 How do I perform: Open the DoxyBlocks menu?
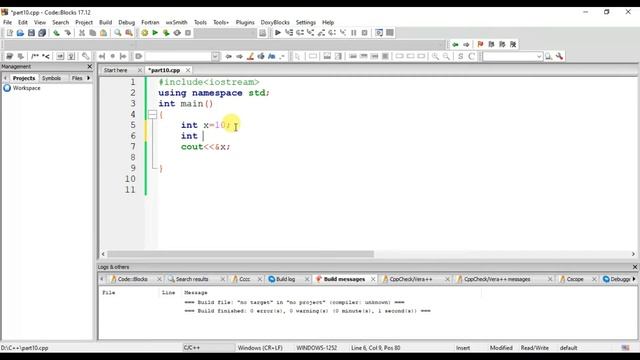pyautogui.click(x=275, y=22)
